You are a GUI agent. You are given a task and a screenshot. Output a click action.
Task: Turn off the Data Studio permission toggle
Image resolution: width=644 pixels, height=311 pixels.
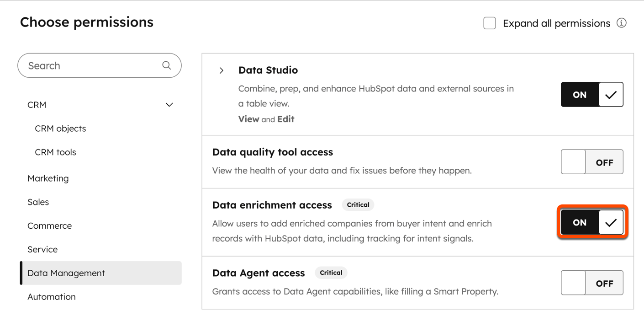point(579,94)
